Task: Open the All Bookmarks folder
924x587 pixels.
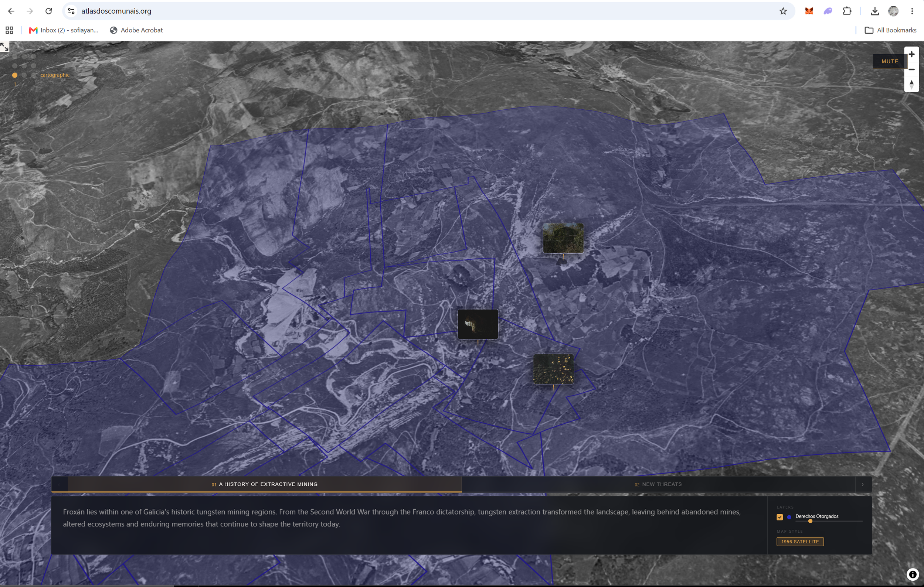Action: pyautogui.click(x=890, y=30)
